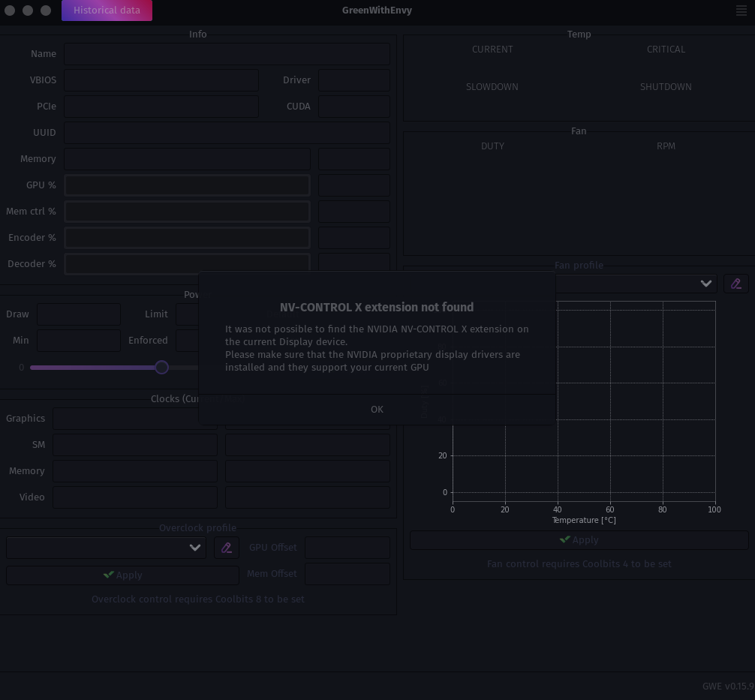Image resolution: width=755 pixels, height=700 pixels.
Task: Click OK in the NV-CONTROL error dialog
Action: click(377, 409)
